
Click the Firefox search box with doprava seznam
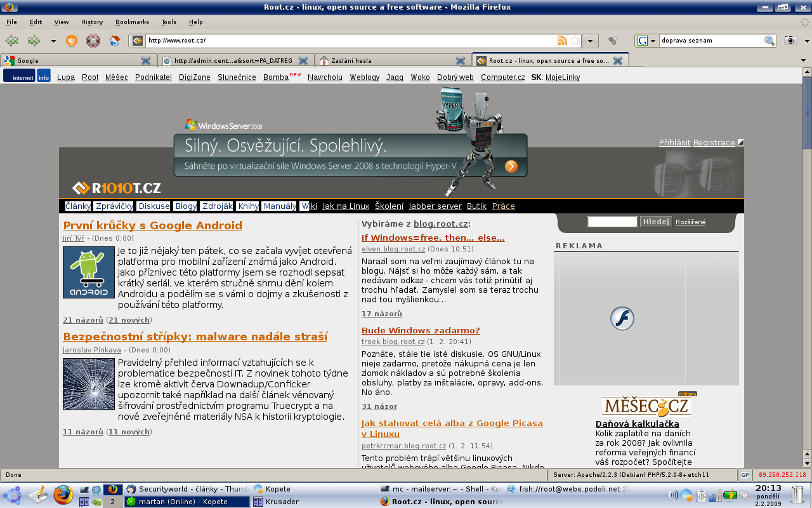coord(711,41)
